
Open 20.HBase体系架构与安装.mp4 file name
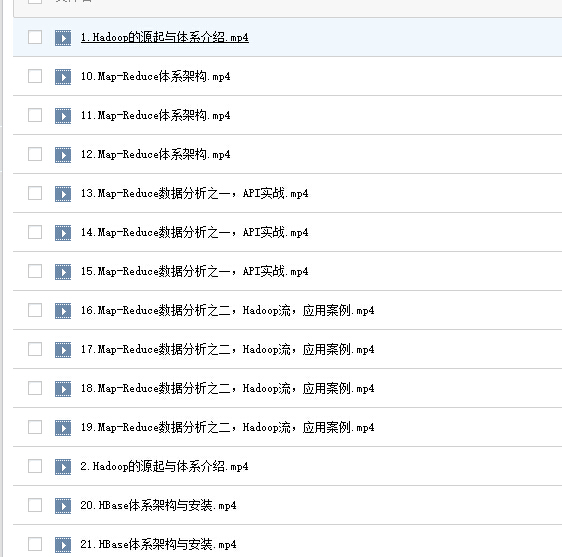coord(158,505)
